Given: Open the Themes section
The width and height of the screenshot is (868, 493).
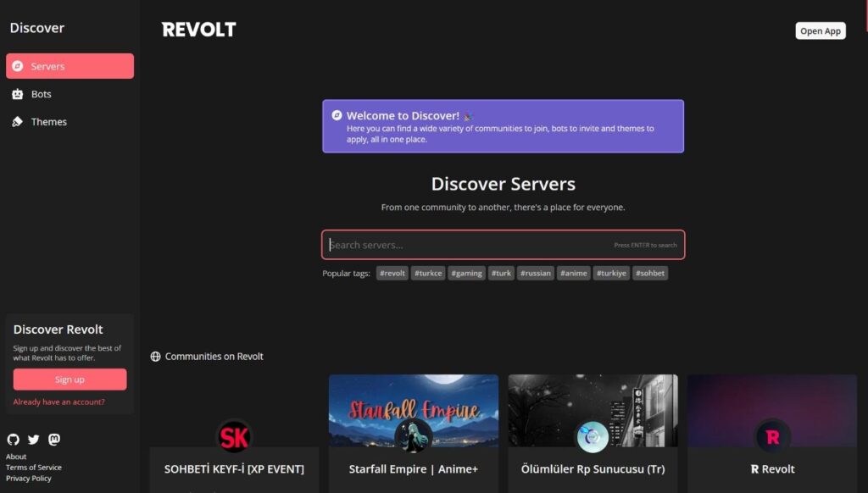Looking at the screenshot, I should coord(70,122).
